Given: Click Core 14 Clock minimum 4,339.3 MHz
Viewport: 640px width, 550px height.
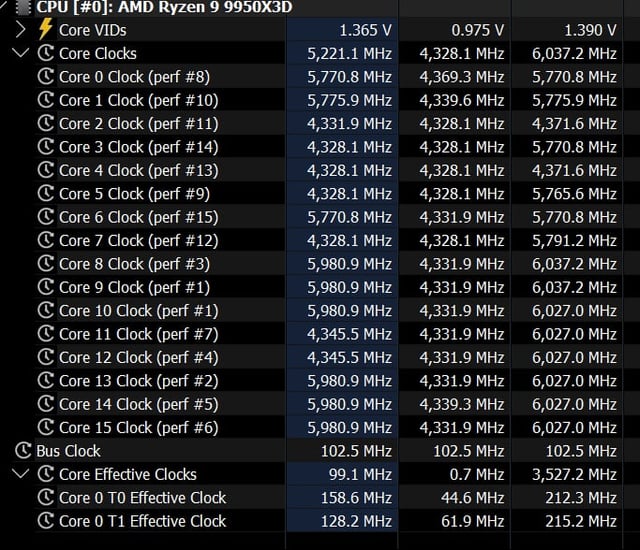Looking at the screenshot, I should tap(462, 404).
